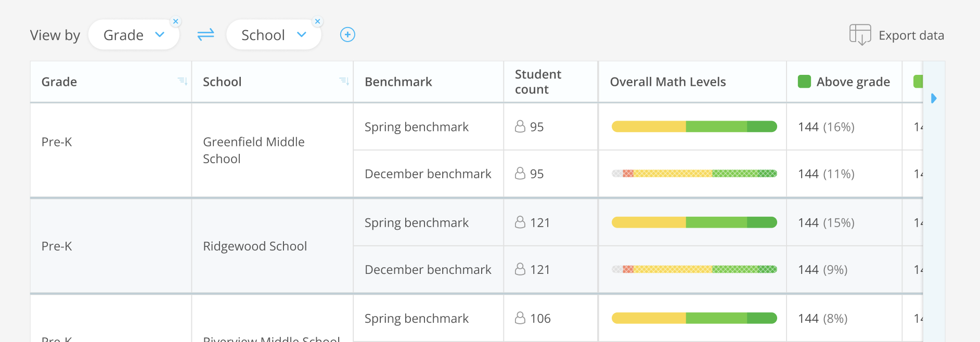This screenshot has height=342, width=980.
Task: Click the sort icon in the School column header
Action: (x=344, y=81)
